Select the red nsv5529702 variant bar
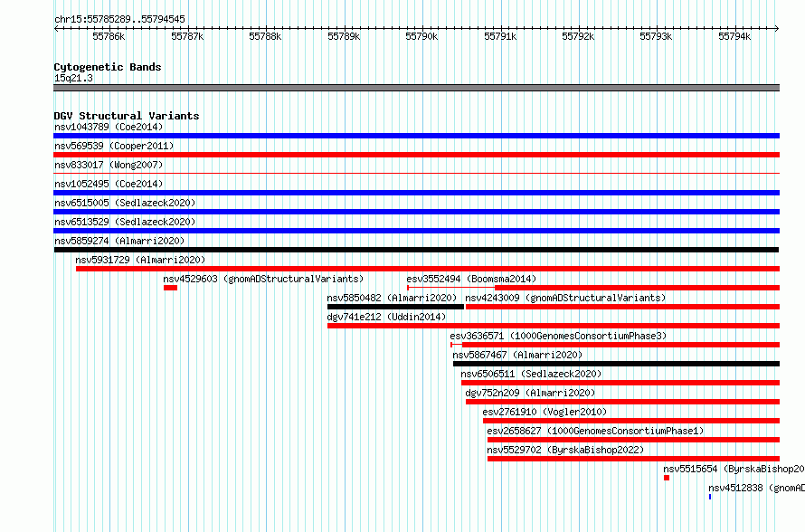Viewport: 805px width, 532px height. click(633, 459)
